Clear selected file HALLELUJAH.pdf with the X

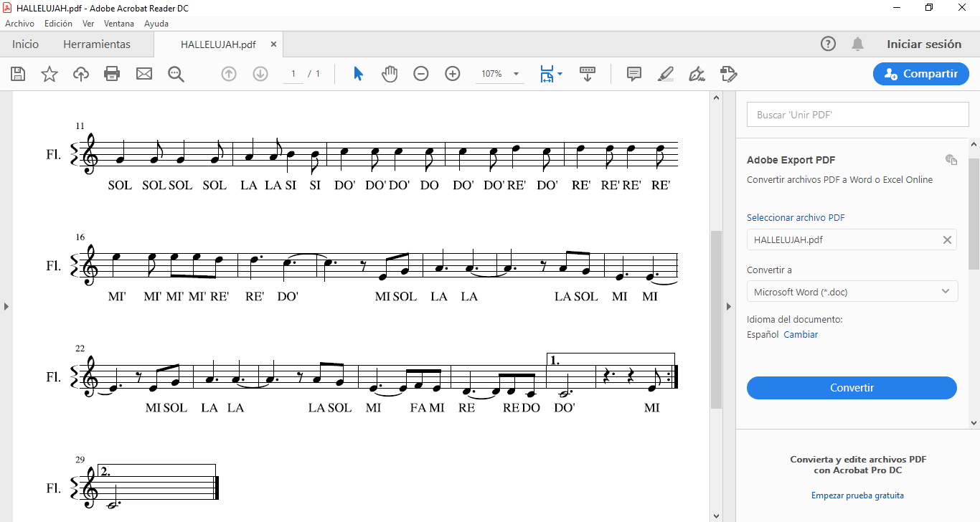pyautogui.click(x=947, y=239)
